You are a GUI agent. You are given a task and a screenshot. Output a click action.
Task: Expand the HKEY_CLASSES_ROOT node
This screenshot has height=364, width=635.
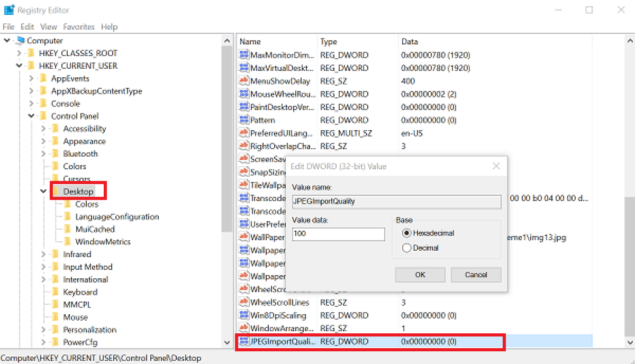[19, 53]
